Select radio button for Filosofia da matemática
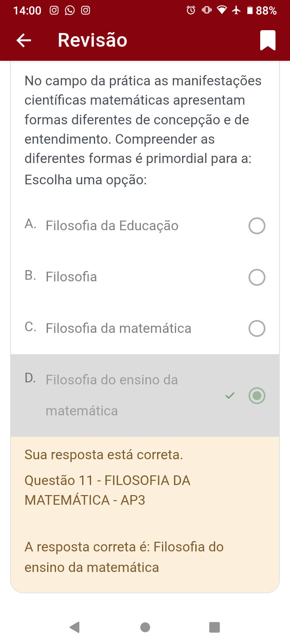290x644 pixels. (x=257, y=328)
